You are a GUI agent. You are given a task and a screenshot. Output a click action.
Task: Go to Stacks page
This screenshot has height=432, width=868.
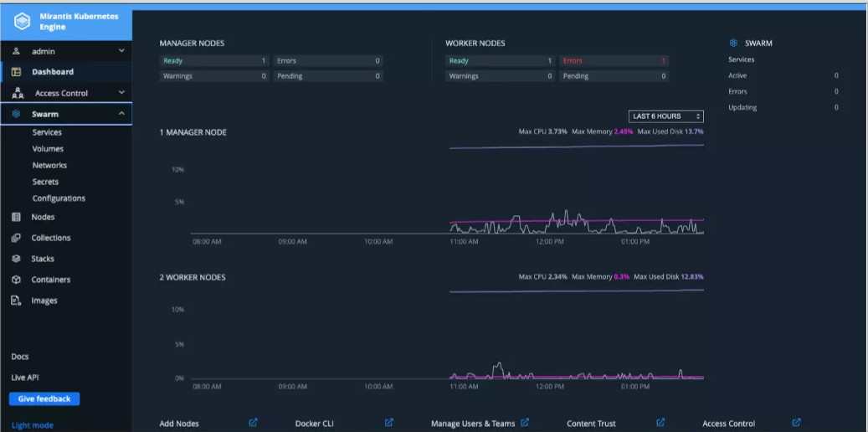click(43, 259)
